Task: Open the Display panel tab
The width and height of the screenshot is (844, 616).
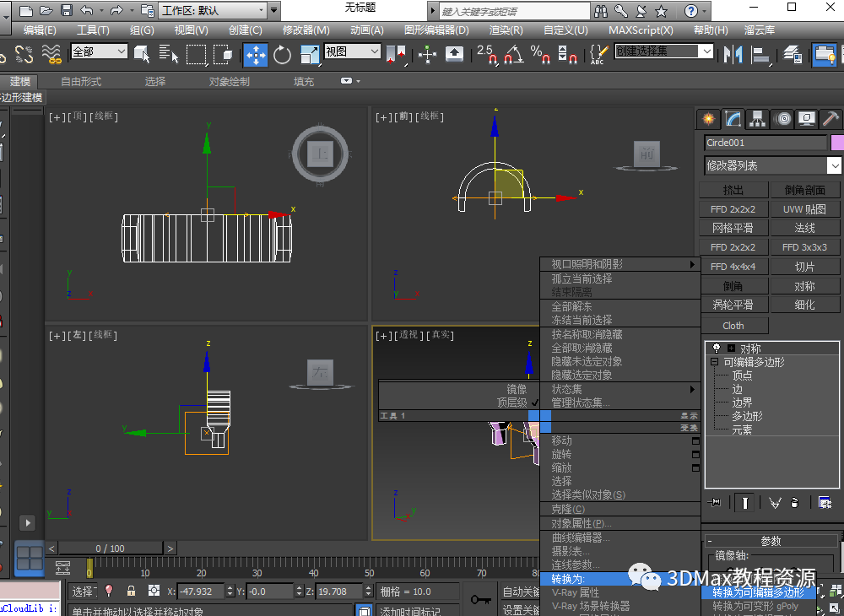Action: (x=806, y=119)
